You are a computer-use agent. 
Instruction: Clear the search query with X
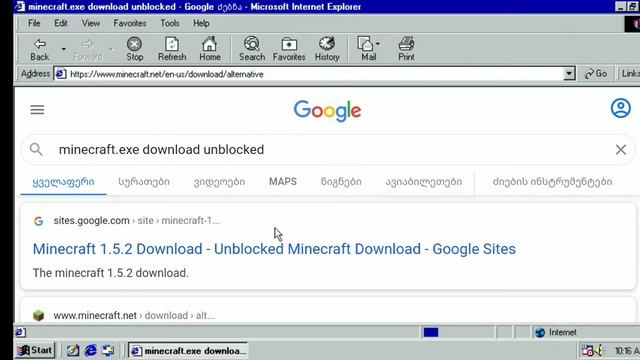coord(621,150)
